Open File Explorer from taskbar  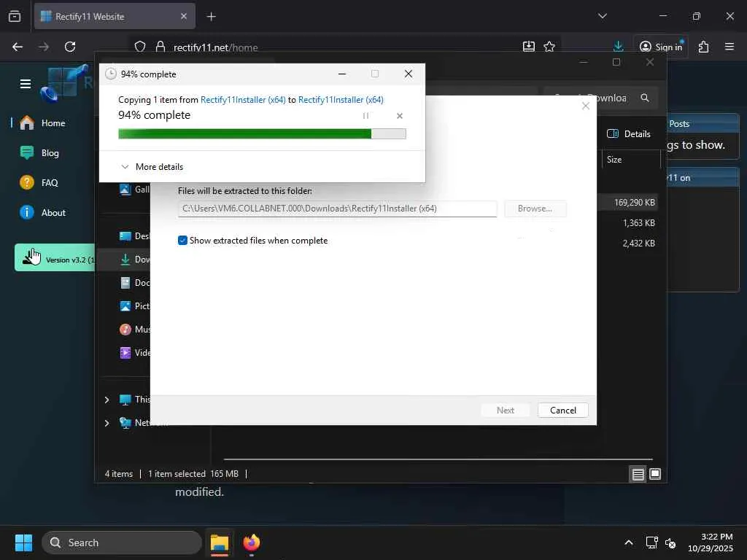(220, 542)
